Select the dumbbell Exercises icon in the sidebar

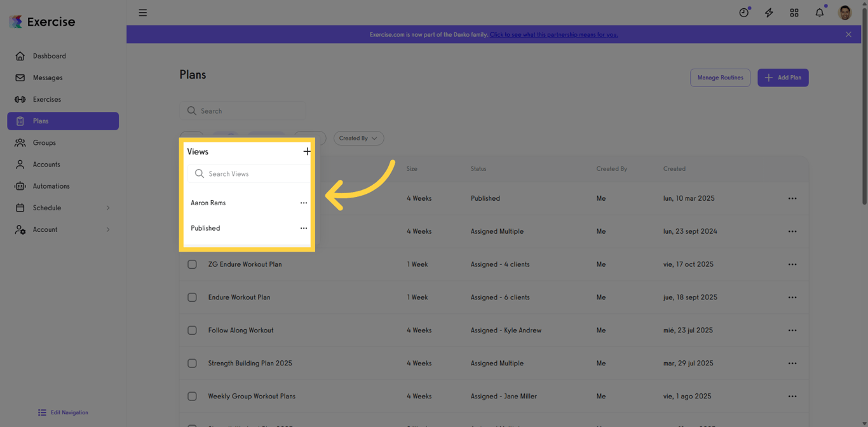[x=20, y=99]
